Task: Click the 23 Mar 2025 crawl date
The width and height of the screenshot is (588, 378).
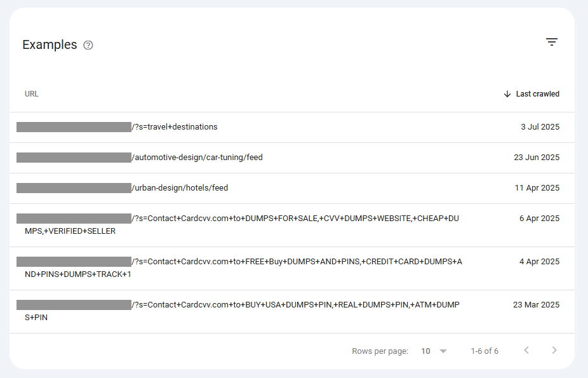Action: point(537,305)
